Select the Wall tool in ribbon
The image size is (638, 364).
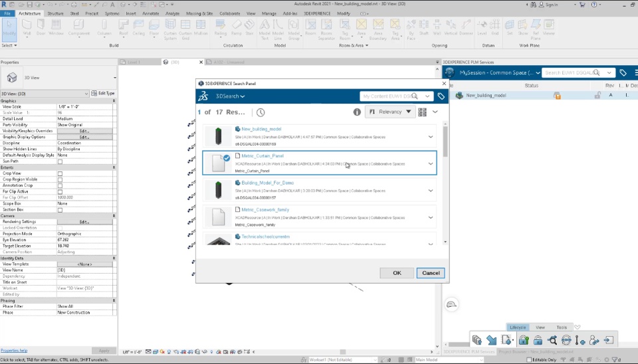(x=27, y=28)
